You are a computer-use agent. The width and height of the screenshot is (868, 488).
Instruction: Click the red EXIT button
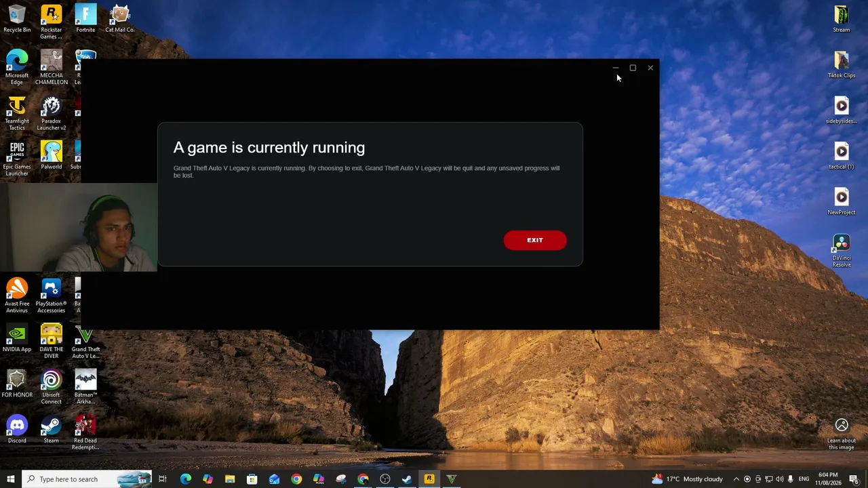tap(535, 240)
